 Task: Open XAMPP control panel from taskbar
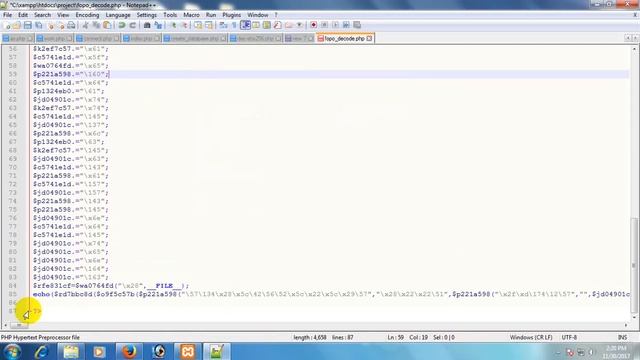tap(187, 351)
